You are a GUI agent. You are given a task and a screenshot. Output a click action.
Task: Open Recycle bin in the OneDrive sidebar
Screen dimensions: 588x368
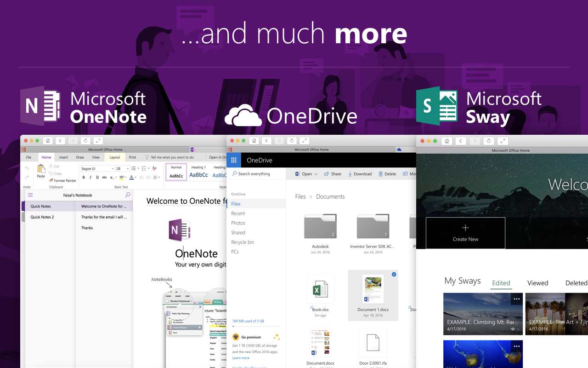[x=243, y=242]
